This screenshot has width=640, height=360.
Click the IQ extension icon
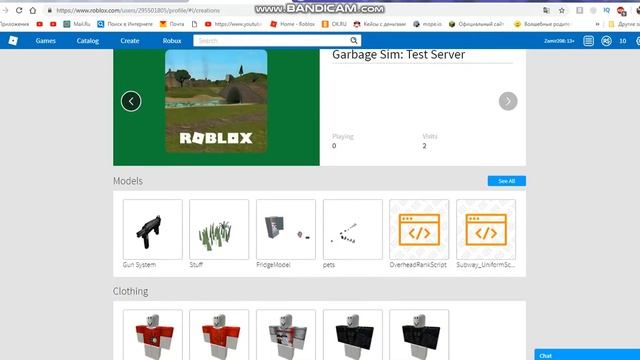click(x=607, y=10)
